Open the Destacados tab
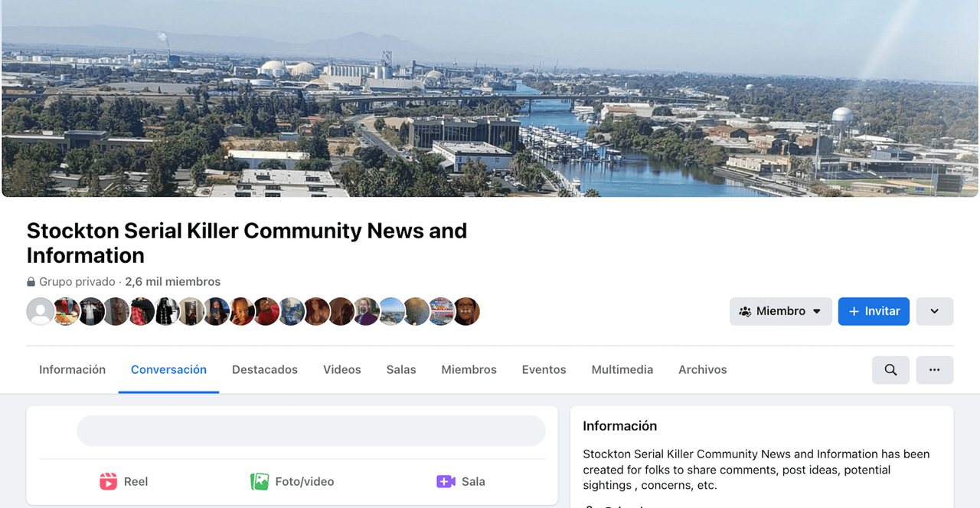This screenshot has width=980, height=508. [x=265, y=369]
